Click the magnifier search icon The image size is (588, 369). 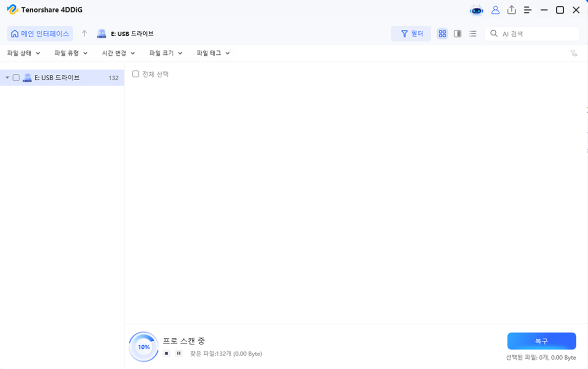(x=494, y=33)
